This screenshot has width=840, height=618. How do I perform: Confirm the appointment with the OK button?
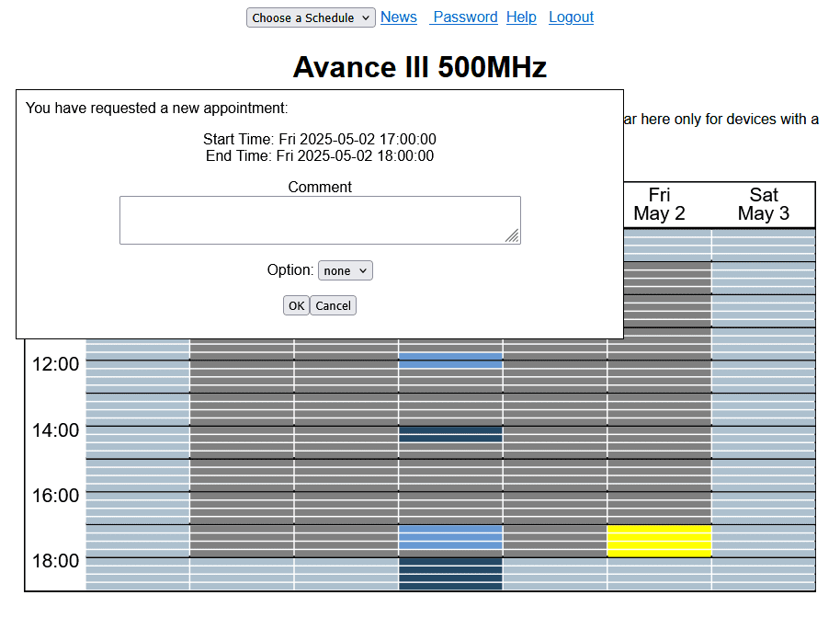click(x=296, y=304)
